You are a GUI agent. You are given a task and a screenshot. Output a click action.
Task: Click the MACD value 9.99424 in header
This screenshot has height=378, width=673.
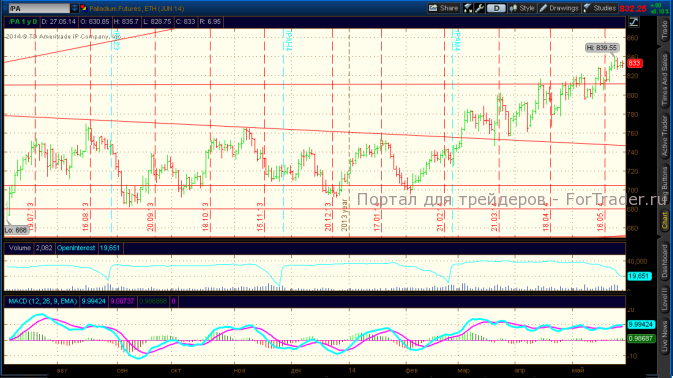point(94,301)
